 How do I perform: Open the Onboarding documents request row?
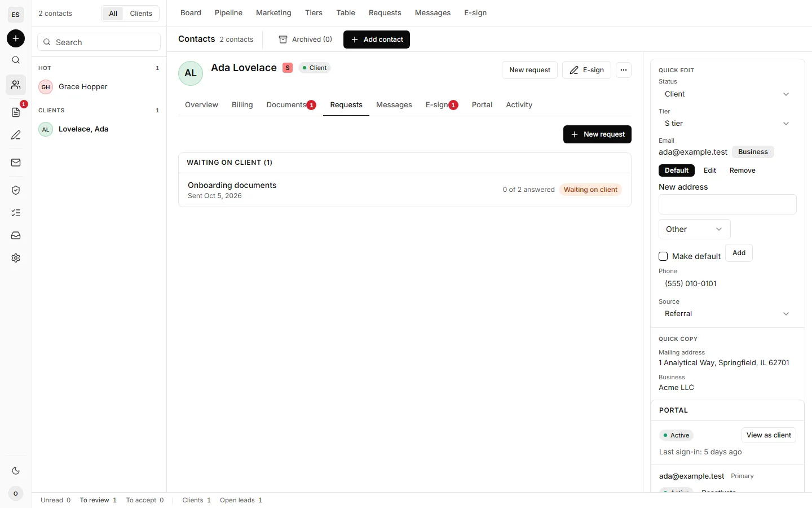pos(405,190)
